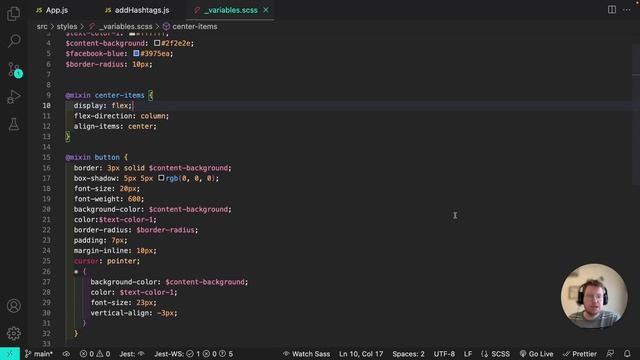The width and height of the screenshot is (640, 360).
Task: Click the sync cloud icon in status bar
Action: click(x=66, y=354)
